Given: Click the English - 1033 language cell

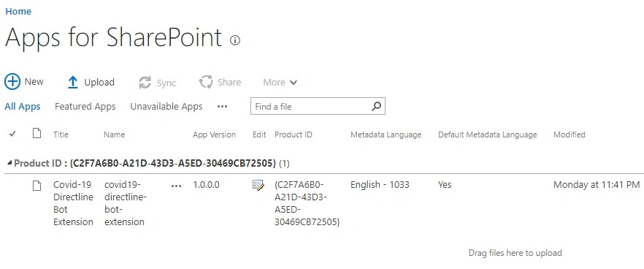Looking at the screenshot, I should pos(380,185).
